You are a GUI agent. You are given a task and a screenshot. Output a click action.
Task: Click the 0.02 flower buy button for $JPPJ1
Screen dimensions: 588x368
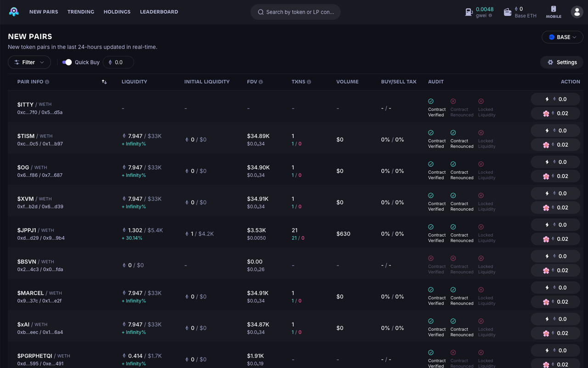tap(555, 239)
